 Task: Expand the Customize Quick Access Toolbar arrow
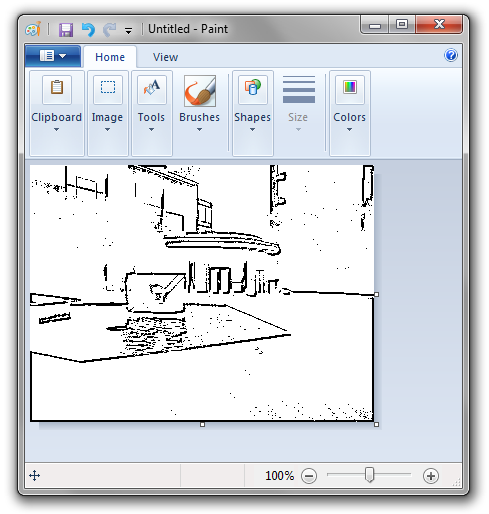(128, 31)
